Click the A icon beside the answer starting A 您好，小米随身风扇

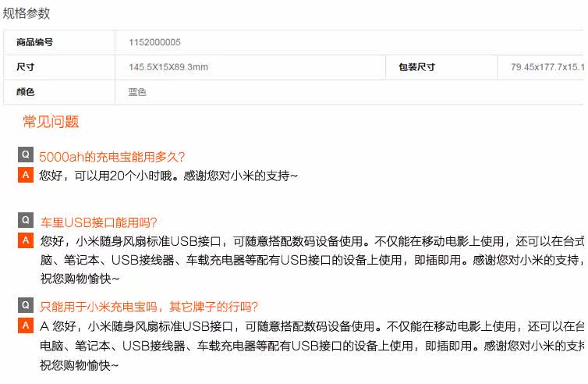point(26,325)
